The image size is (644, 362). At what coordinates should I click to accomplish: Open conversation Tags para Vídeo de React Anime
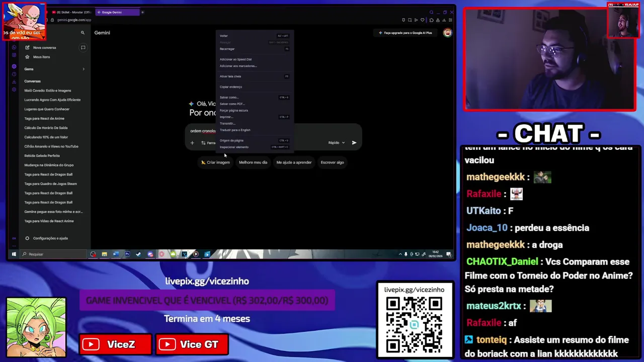pyautogui.click(x=49, y=221)
